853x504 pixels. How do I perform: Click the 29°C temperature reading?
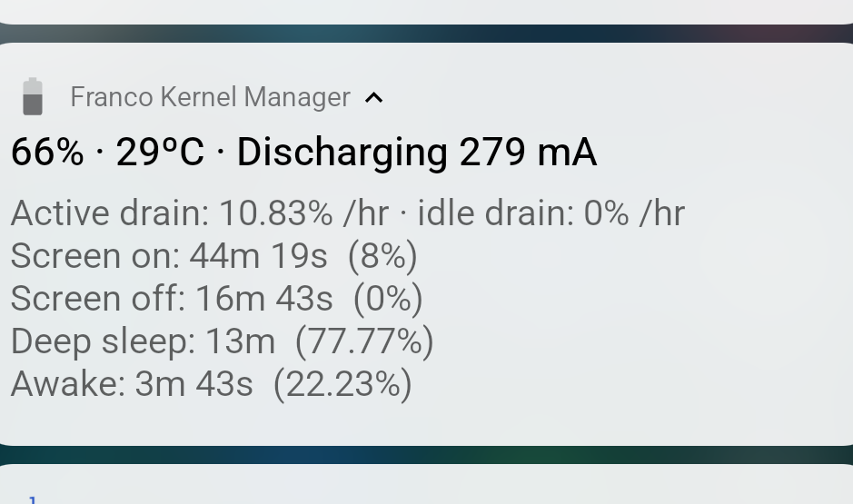coord(160,153)
